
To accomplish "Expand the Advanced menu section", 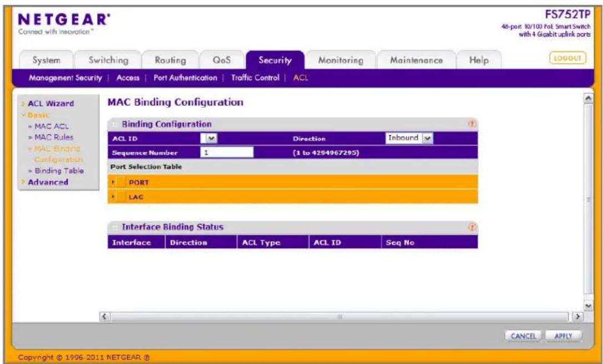I will pyautogui.click(x=48, y=182).
